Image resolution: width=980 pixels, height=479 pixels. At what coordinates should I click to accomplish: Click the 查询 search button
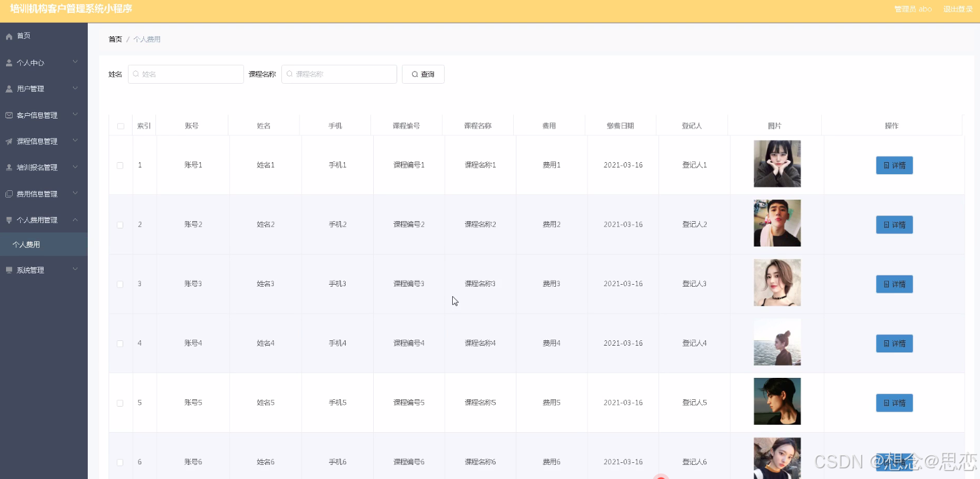tap(423, 74)
